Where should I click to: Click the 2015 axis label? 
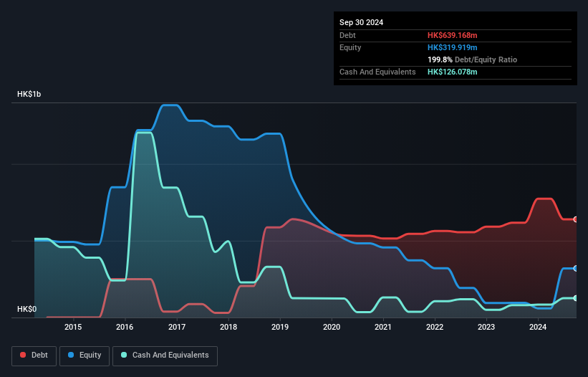pyautogui.click(x=73, y=327)
